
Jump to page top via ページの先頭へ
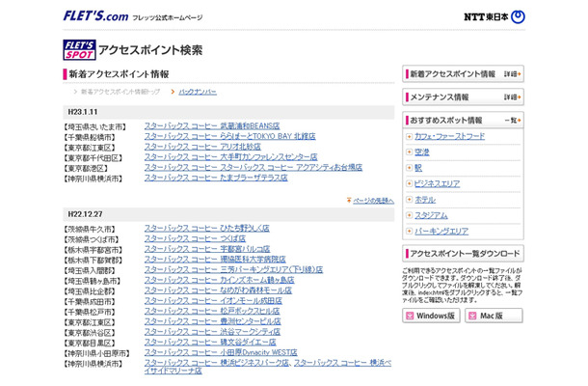pos(373,201)
